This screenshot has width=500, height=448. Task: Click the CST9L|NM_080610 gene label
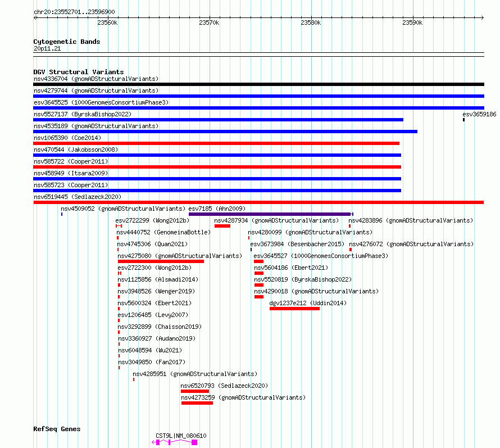pos(181,436)
